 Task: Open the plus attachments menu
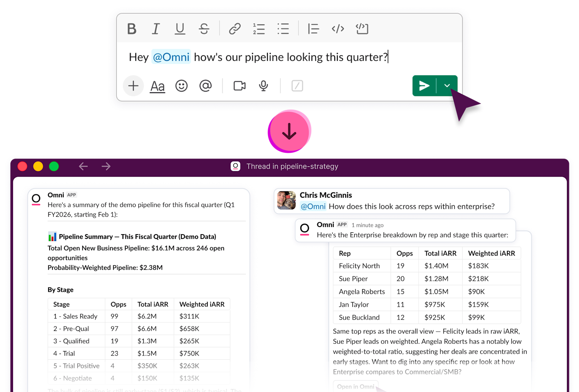(133, 86)
